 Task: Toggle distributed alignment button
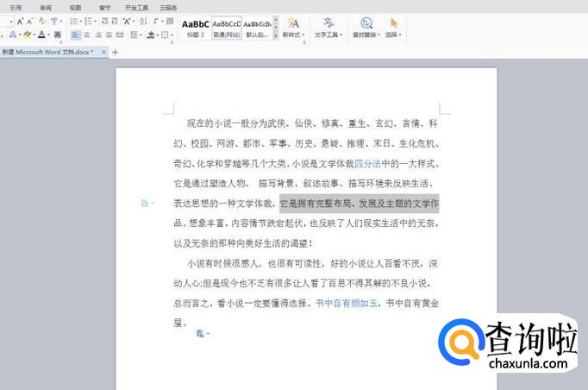pyautogui.click(x=120, y=35)
